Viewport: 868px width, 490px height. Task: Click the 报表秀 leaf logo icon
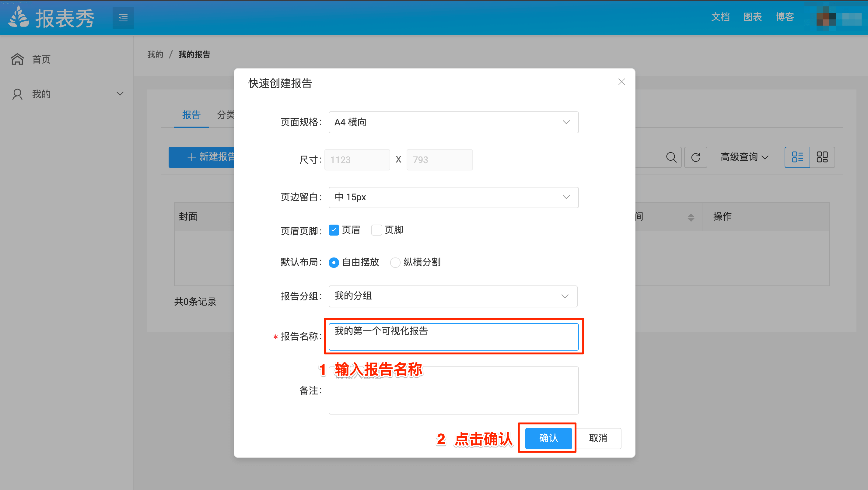(x=19, y=17)
